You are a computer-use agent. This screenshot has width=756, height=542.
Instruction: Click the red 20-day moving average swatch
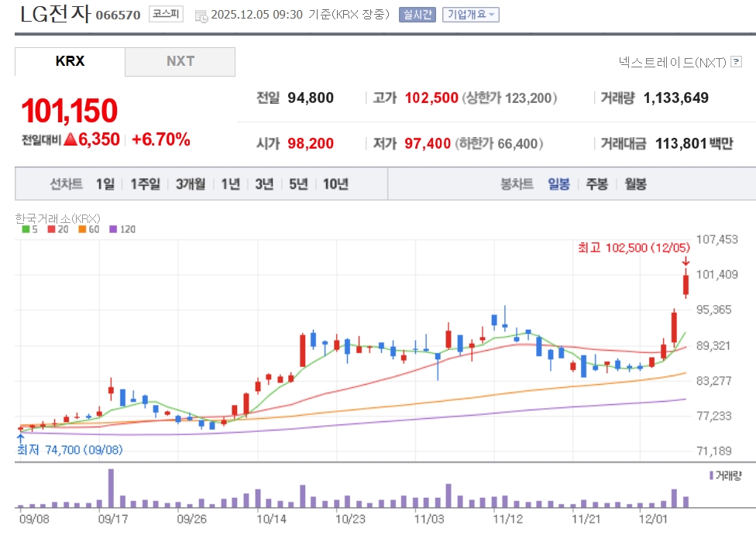(x=51, y=229)
